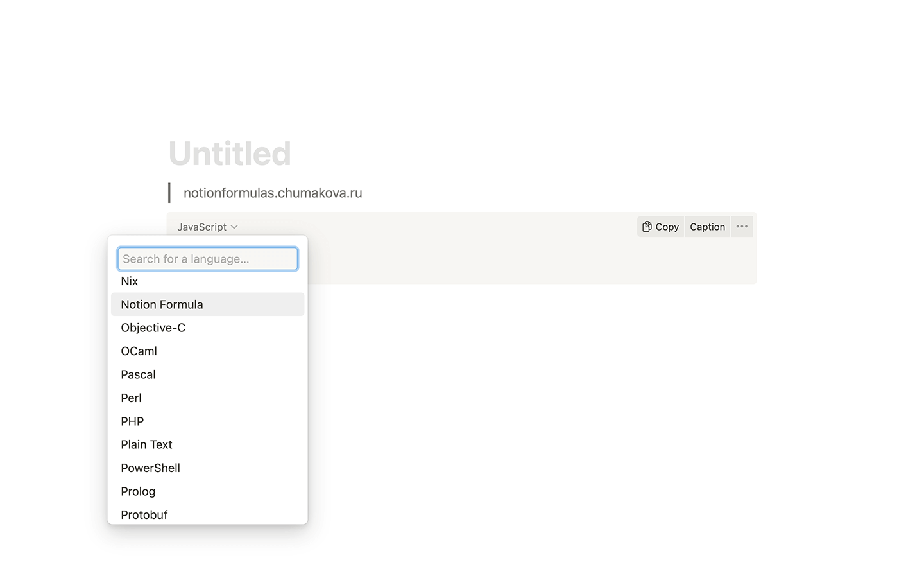Open the JavaScript language dropdown
Image resolution: width=924 pixels, height=578 pixels.
coord(207,227)
